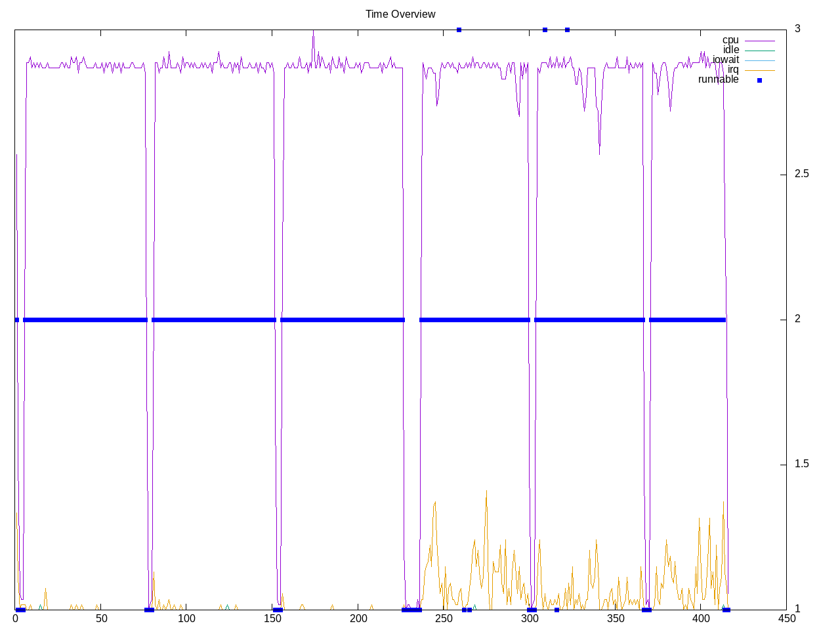Click the "runnable" legend label
Image resolution: width=840 pixels, height=630 pixels.
pos(718,79)
